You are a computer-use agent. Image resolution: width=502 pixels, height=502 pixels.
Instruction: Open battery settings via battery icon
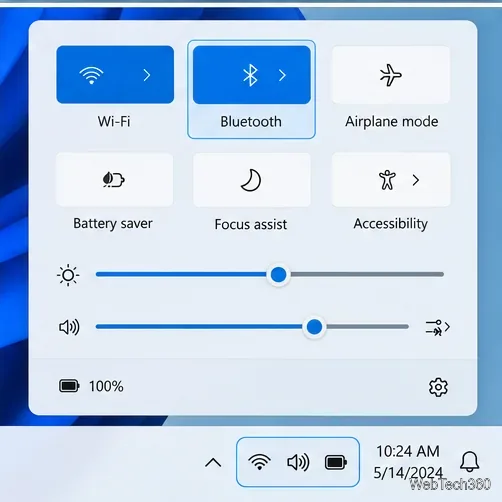69,386
